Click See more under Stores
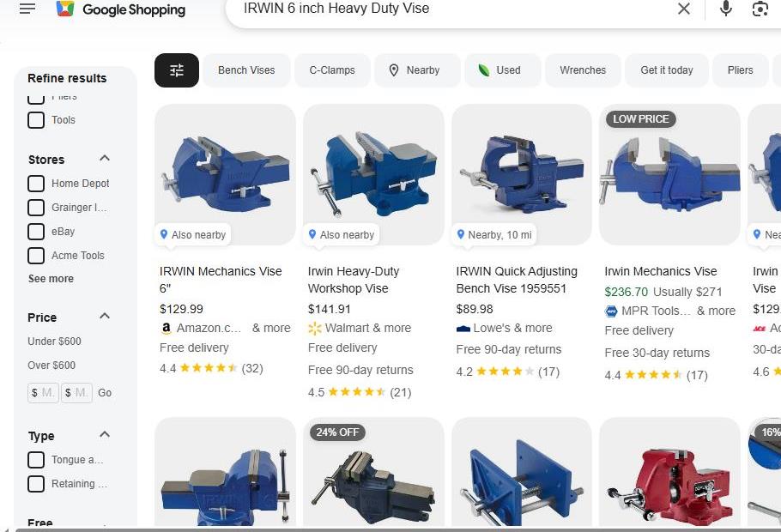This screenshot has height=532, width=781. click(x=51, y=279)
